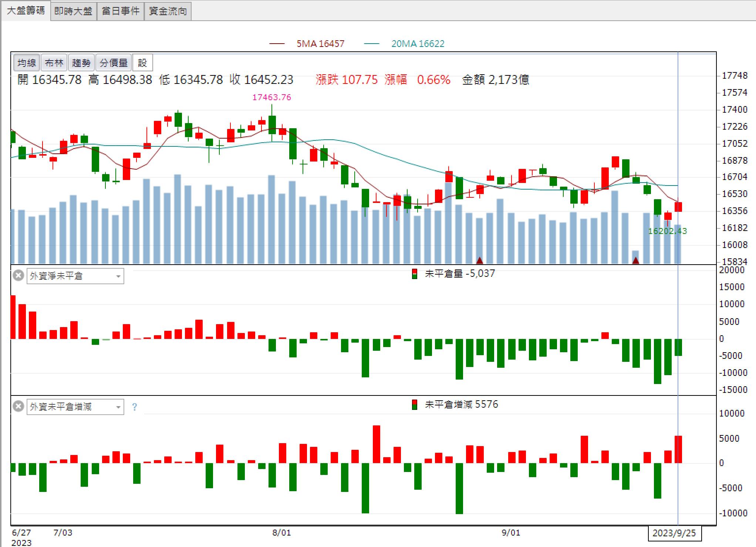Open the 當日事件 tab

click(121, 11)
